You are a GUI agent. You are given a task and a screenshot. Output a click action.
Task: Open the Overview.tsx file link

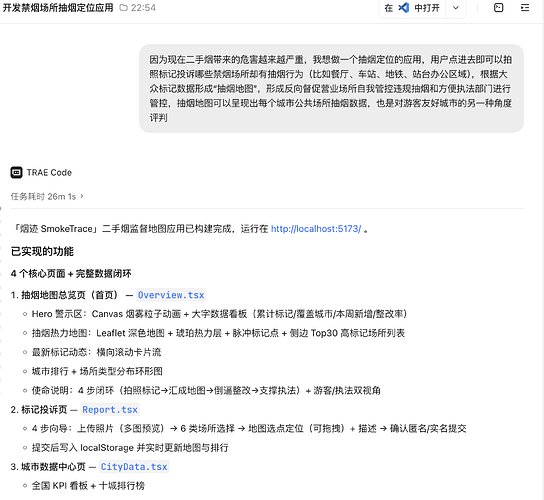tap(171, 295)
